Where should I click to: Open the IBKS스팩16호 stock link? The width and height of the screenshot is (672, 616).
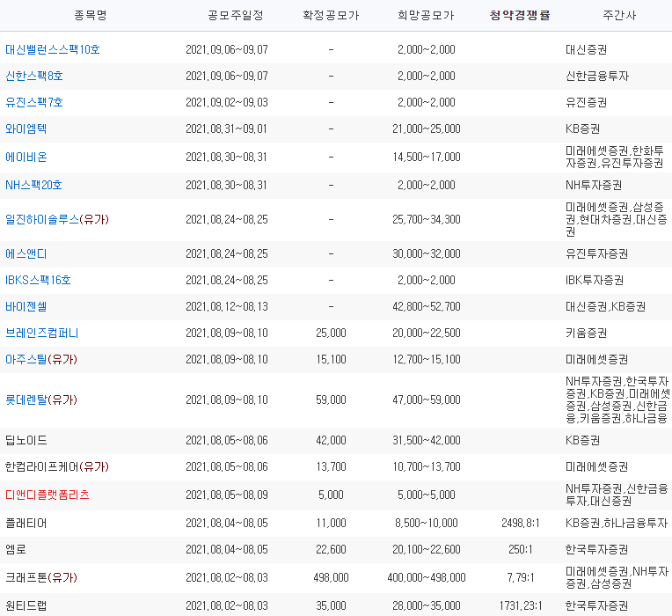click(38, 281)
